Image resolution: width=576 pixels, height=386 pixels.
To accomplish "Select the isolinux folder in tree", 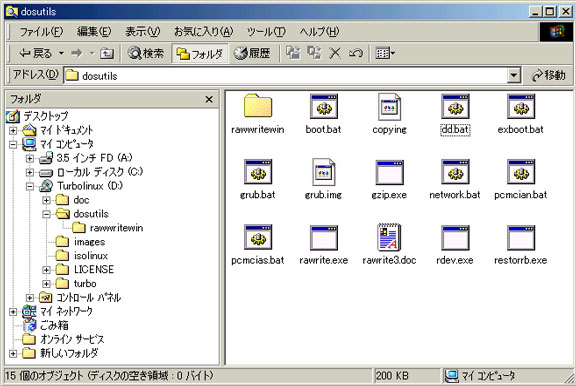I will 91,256.
